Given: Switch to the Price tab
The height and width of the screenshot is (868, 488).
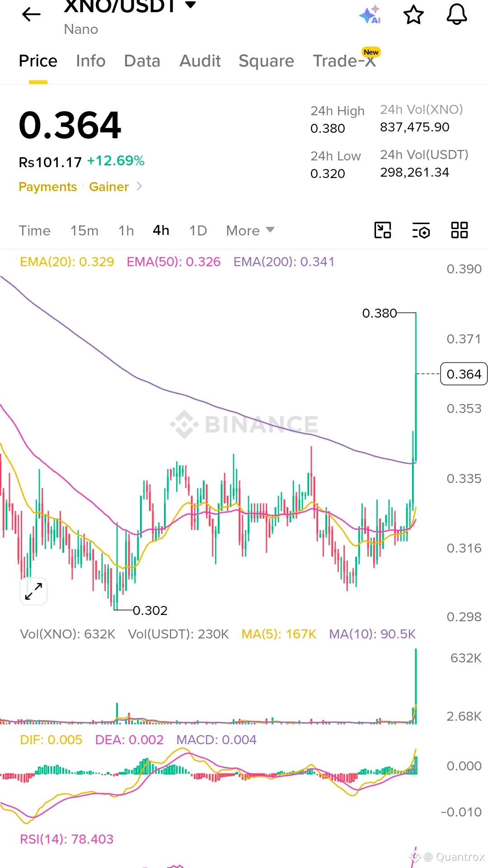Looking at the screenshot, I should [38, 61].
